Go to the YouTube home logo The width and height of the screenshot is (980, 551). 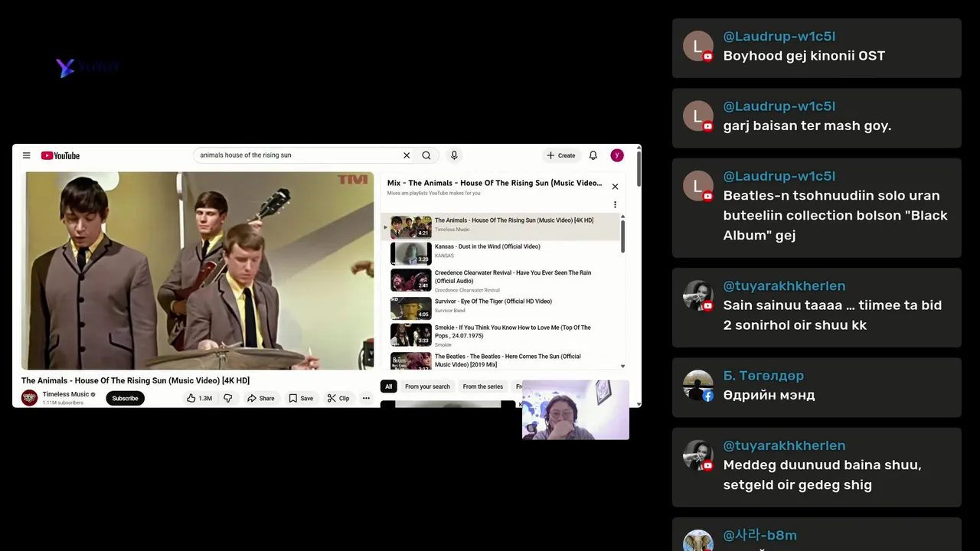[x=60, y=155]
